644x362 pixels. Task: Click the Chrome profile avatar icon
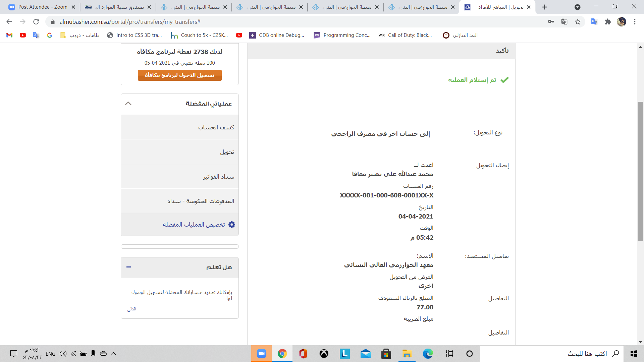coord(621,22)
